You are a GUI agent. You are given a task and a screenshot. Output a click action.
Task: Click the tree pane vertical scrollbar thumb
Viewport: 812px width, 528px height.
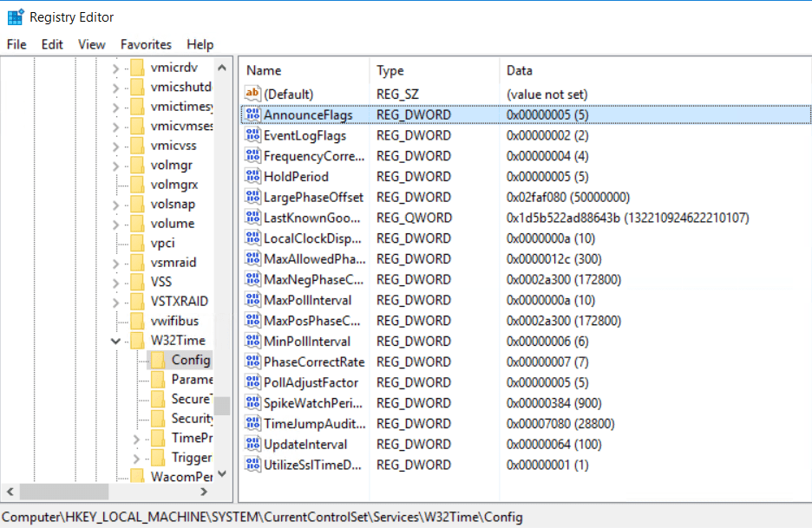223,406
